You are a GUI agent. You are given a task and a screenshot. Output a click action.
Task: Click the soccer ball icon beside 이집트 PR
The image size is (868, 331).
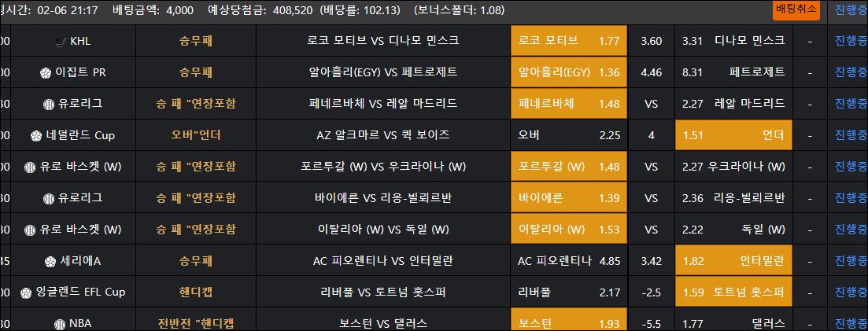pyautogui.click(x=46, y=72)
